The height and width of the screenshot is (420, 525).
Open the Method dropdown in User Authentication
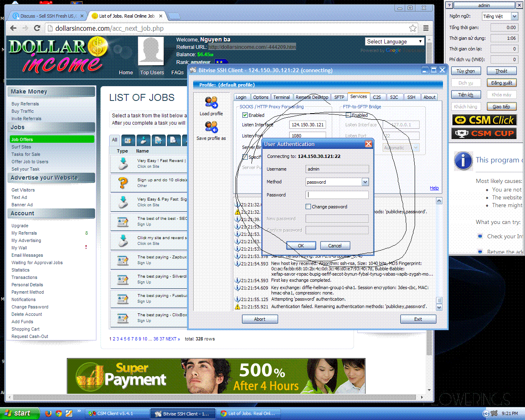(365, 182)
